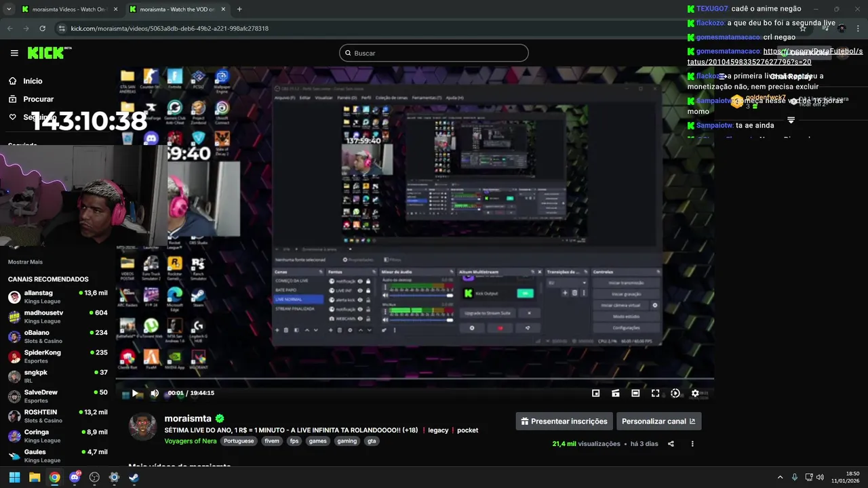Screen dimensions: 868x488
Task: Click Personalizar canal button
Action: (658, 421)
